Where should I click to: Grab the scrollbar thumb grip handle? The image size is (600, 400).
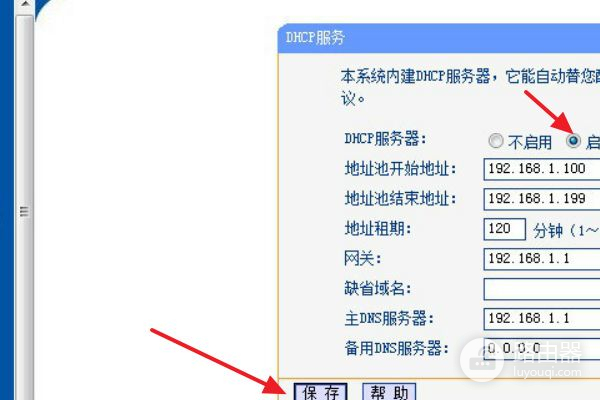[x=24, y=211]
